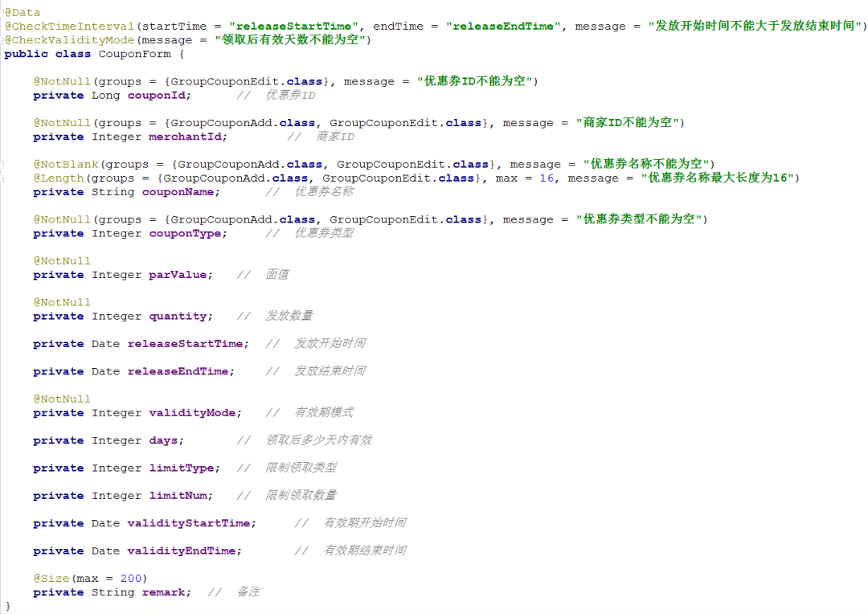Image resolution: width=868 pixels, height=614 pixels.
Task: Click the @NotBlank annotation
Action: tap(66, 165)
